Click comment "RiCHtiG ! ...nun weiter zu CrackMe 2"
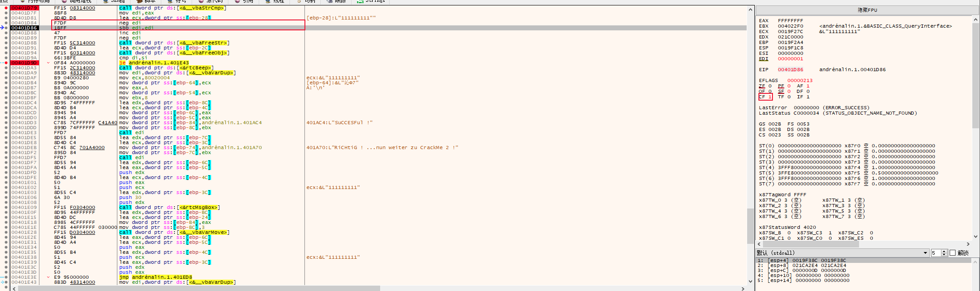 coord(382,147)
